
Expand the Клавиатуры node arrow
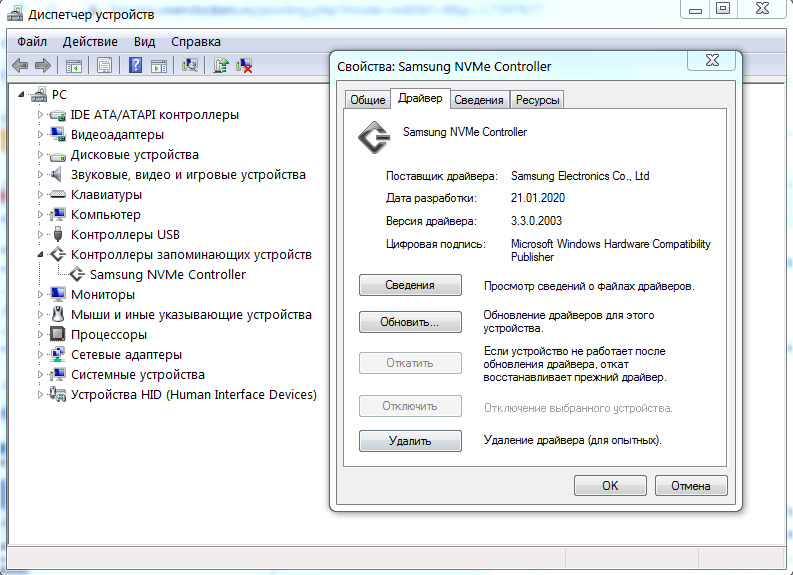[x=40, y=195]
